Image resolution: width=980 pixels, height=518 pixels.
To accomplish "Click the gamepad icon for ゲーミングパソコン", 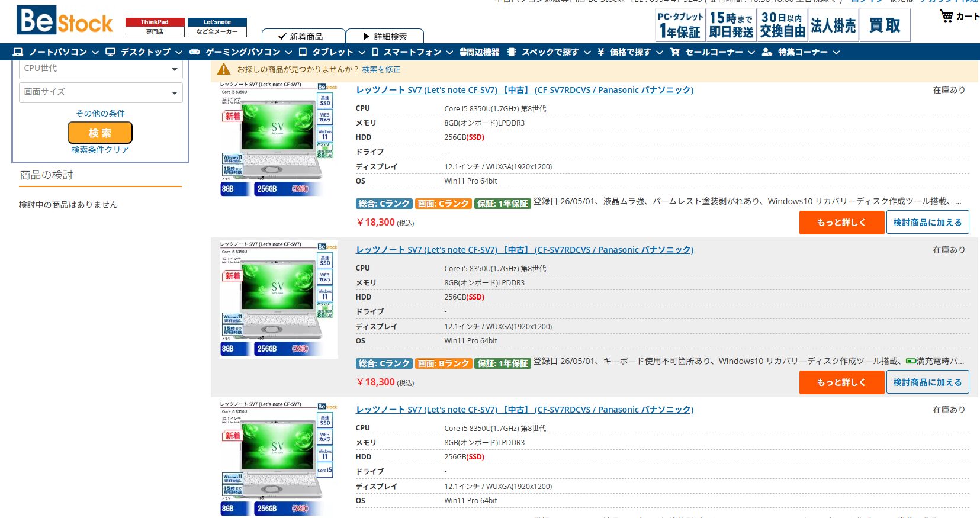I will click(194, 52).
